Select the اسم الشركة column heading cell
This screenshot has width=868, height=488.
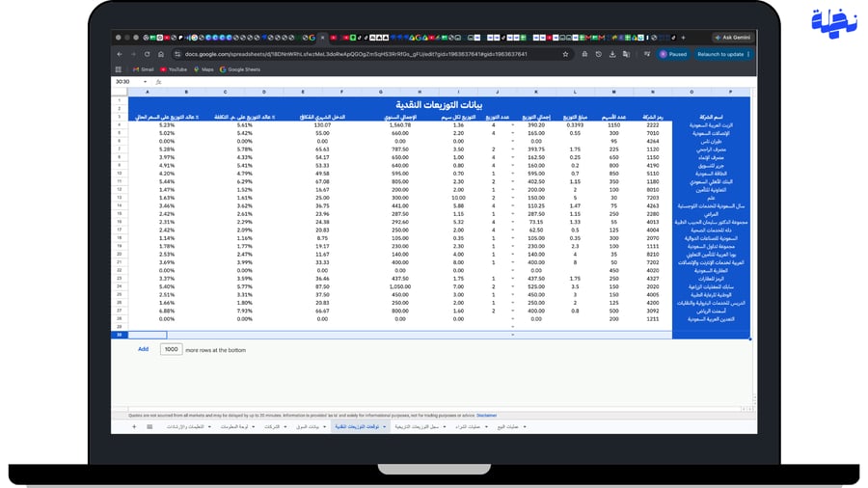tap(711, 117)
